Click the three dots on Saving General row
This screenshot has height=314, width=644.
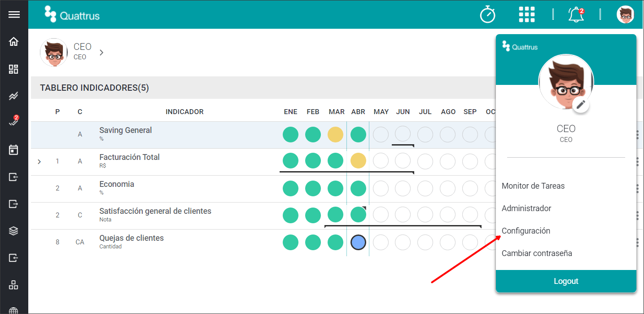click(637, 135)
